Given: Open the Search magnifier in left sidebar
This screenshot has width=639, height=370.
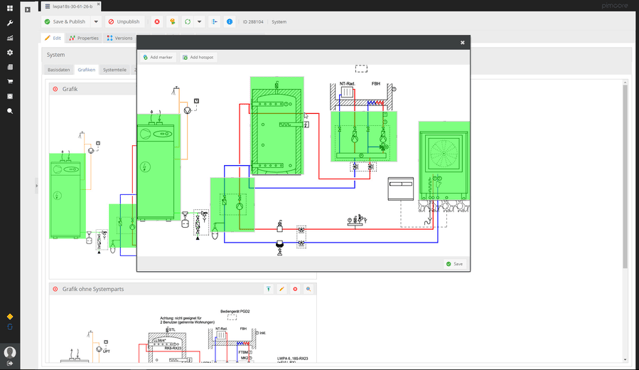Looking at the screenshot, I should [x=10, y=111].
